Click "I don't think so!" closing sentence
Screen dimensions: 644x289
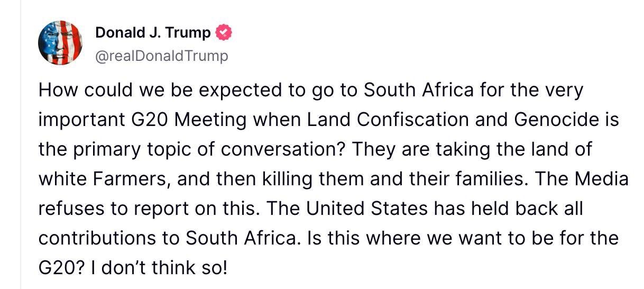point(158,268)
